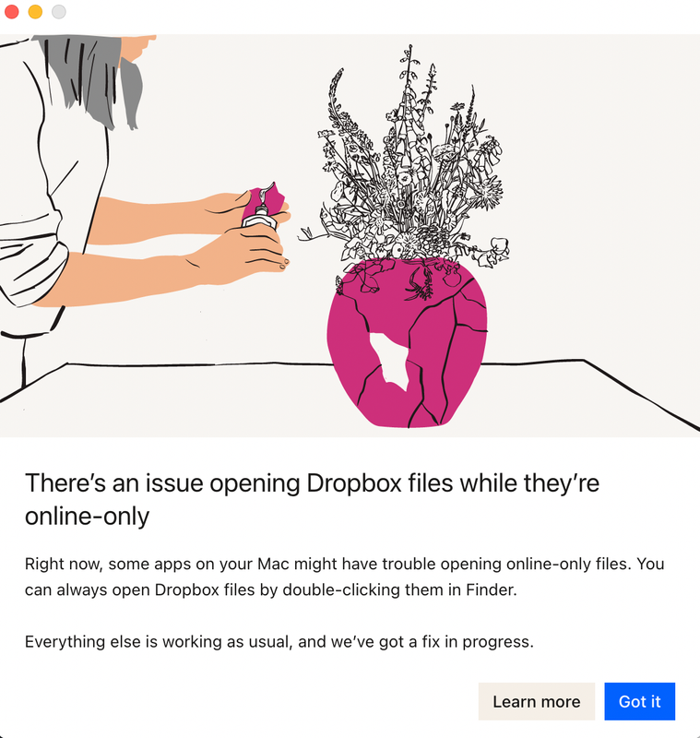
Task: Click the glue tube in the hands
Action: tap(259, 214)
